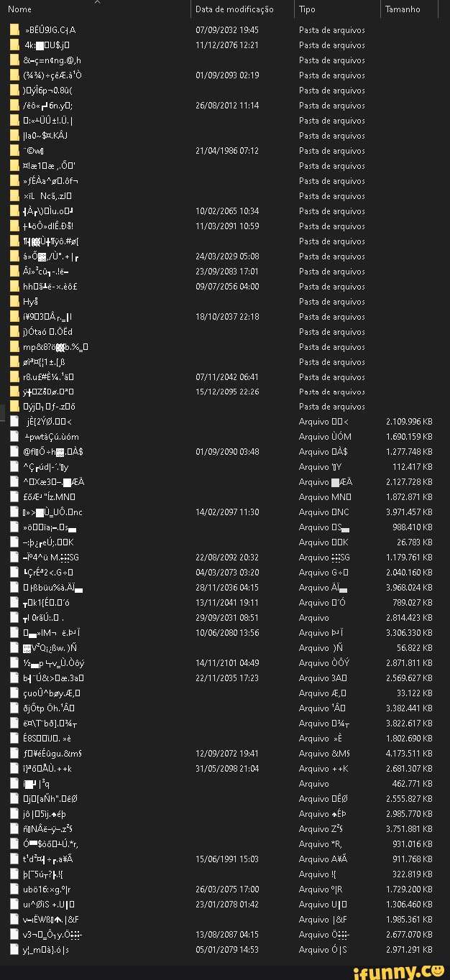Sort files by Tipo column header
Viewport: 450px width, 980px height.
coord(308,9)
